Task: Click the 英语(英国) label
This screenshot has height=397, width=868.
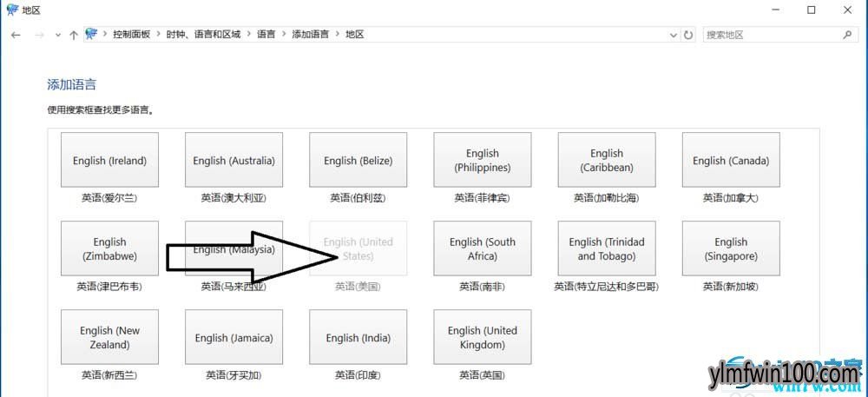Action: pos(482,375)
